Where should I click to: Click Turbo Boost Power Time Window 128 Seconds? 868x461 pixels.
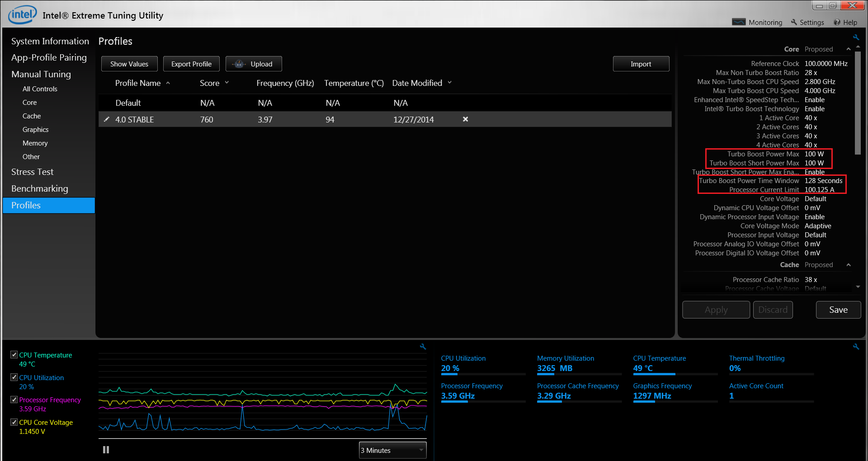click(x=823, y=181)
